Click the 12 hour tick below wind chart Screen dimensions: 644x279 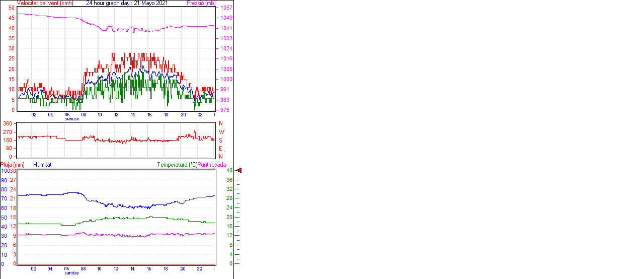pyautogui.click(x=116, y=114)
